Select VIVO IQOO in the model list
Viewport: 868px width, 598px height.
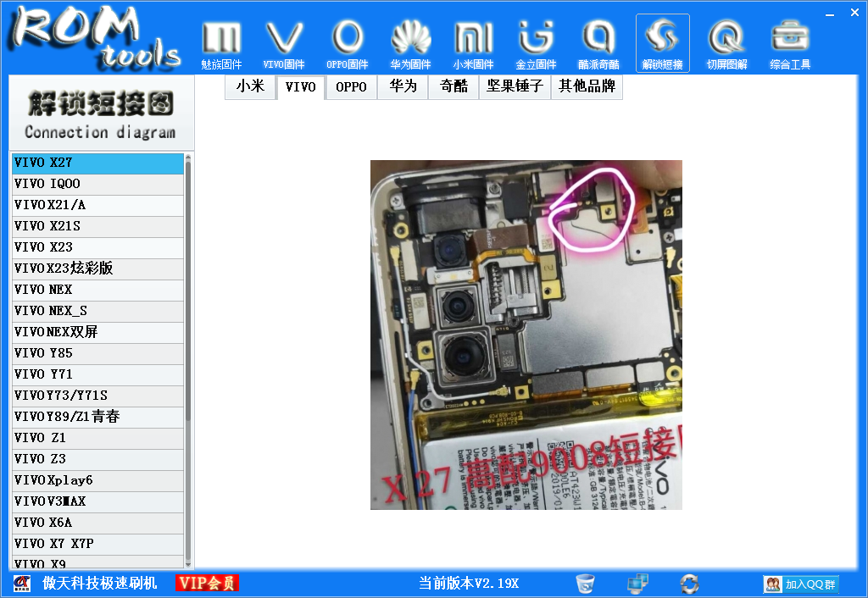tap(97, 184)
